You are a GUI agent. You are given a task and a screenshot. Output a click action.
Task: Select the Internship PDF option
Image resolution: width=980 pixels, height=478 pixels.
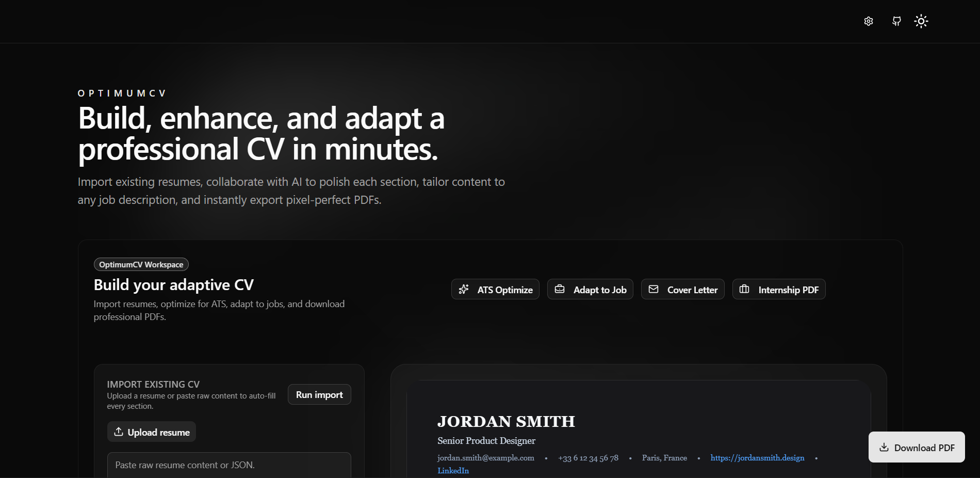tap(779, 290)
